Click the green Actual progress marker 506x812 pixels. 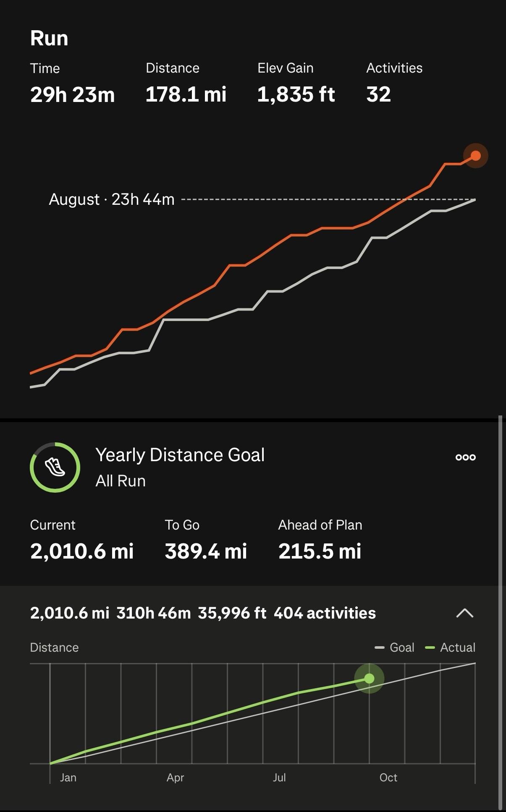pyautogui.click(x=369, y=679)
